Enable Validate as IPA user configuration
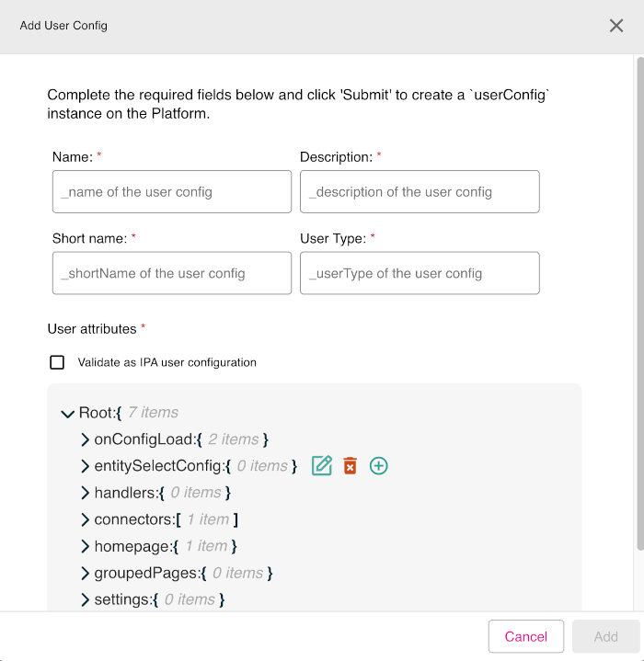 click(x=57, y=362)
